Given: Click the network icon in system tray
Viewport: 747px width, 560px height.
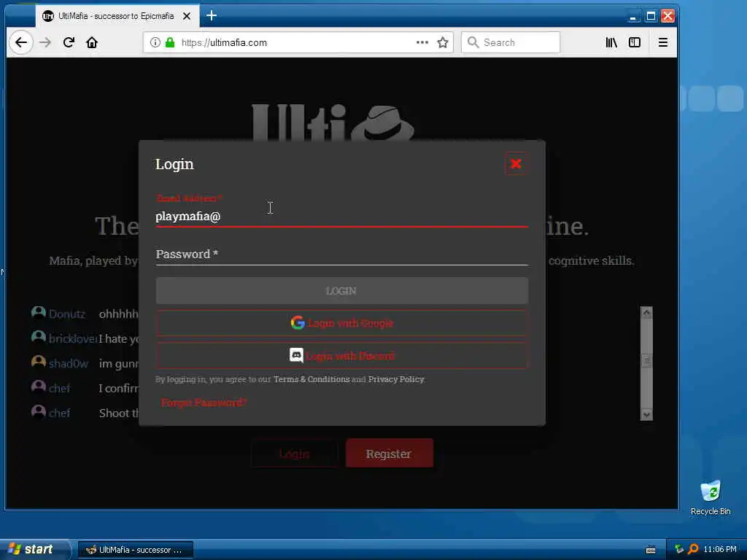Looking at the screenshot, I should [679, 550].
